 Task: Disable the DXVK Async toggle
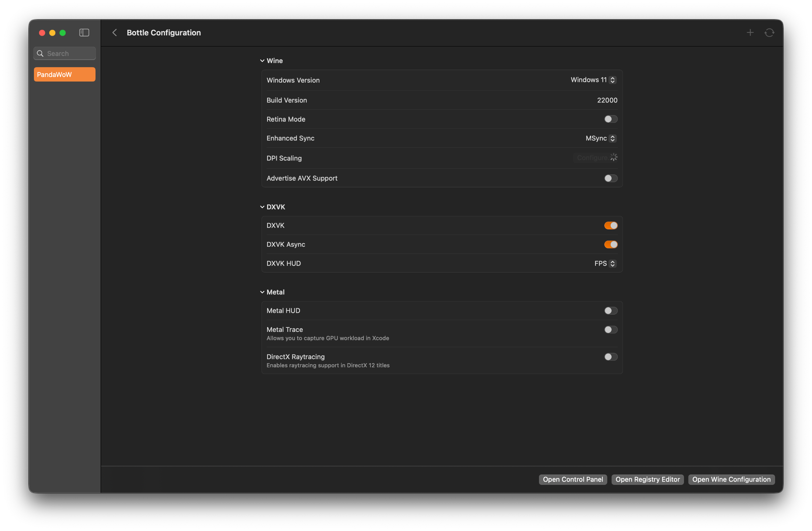point(611,244)
